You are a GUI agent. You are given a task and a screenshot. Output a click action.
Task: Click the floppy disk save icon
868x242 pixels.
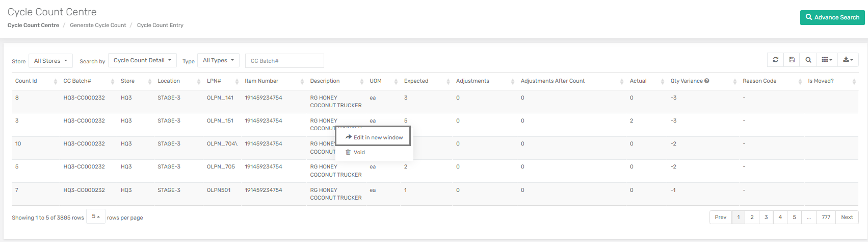click(792, 60)
